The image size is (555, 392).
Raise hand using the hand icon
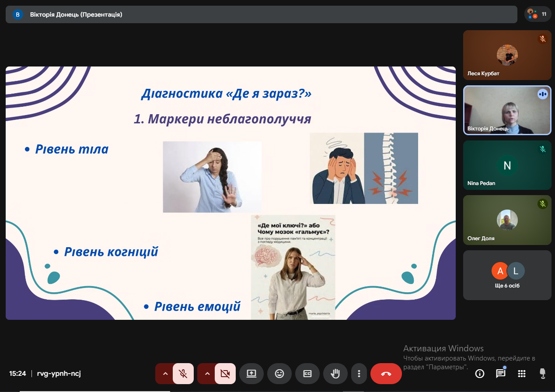click(x=335, y=374)
